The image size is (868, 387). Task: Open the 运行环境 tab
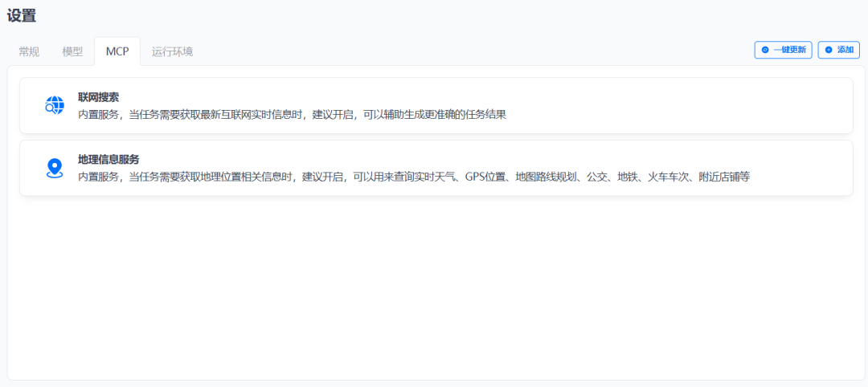tap(172, 51)
